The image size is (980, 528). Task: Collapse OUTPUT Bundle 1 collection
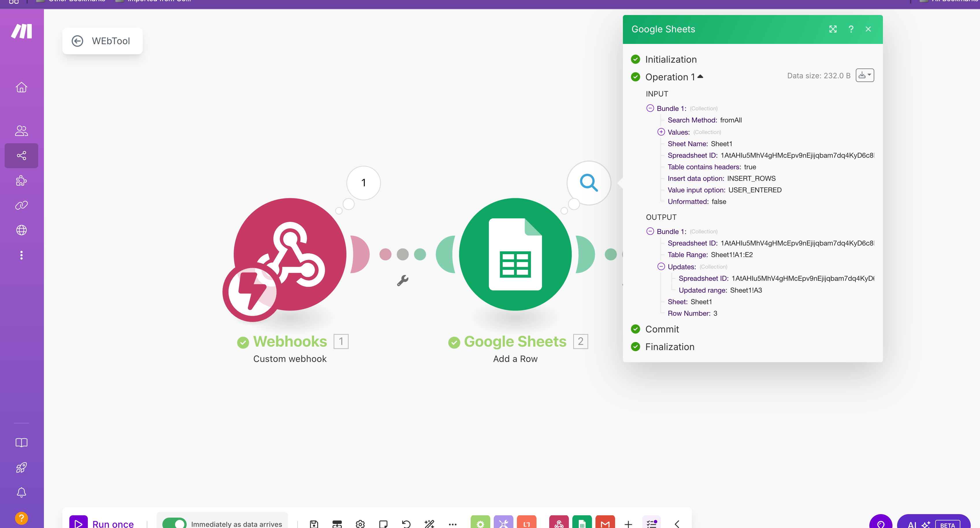tap(650, 231)
